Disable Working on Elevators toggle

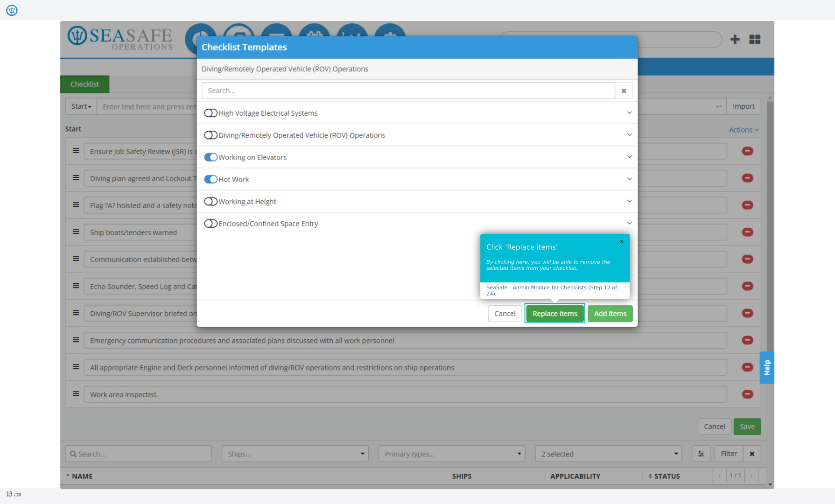tap(211, 157)
